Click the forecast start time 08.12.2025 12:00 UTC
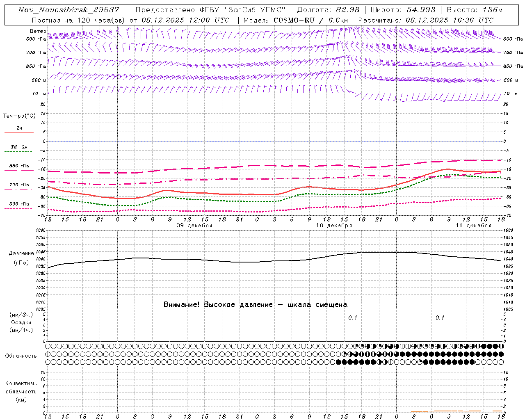525x420 pixels. click(x=185, y=20)
